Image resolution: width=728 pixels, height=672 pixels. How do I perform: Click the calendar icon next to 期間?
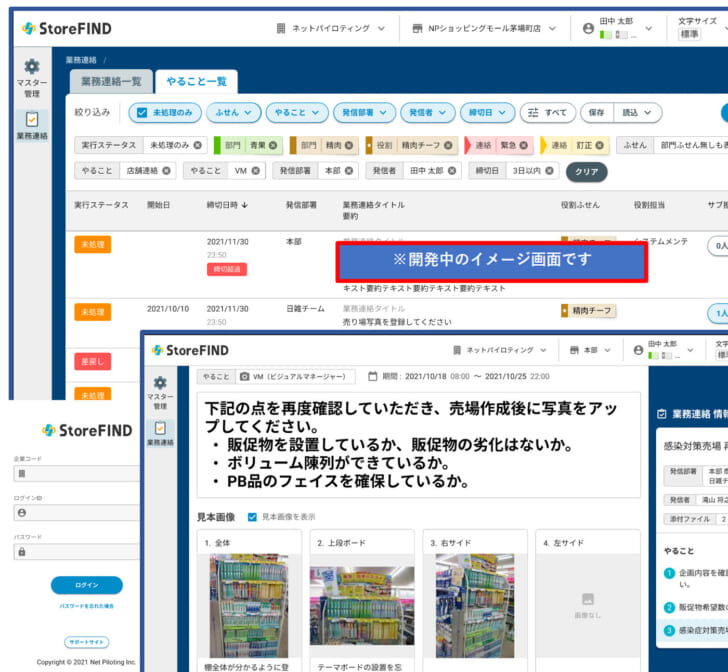pos(372,376)
